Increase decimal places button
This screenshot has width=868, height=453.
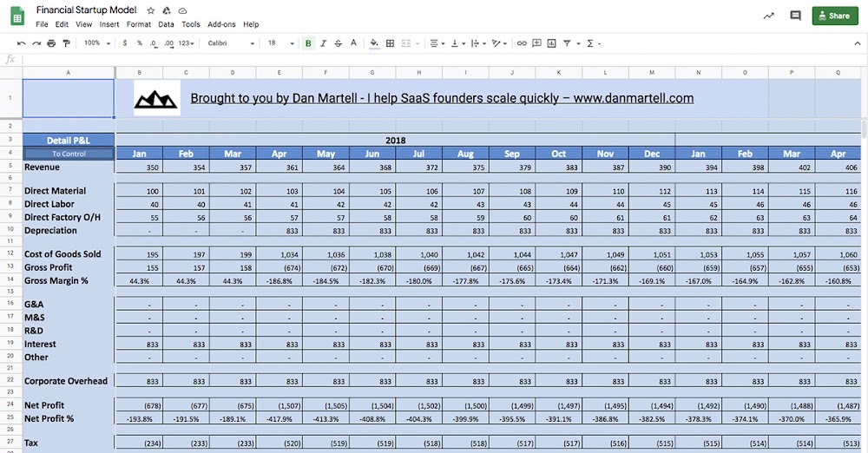169,43
